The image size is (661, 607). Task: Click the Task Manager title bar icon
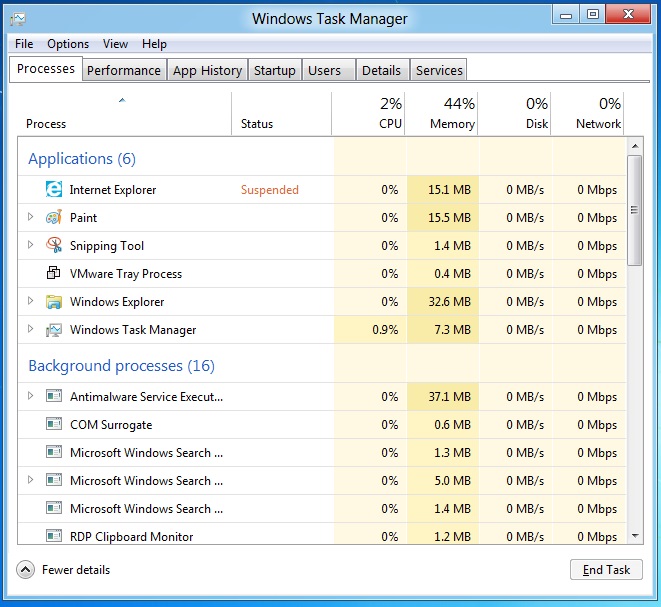pyautogui.click(x=18, y=19)
